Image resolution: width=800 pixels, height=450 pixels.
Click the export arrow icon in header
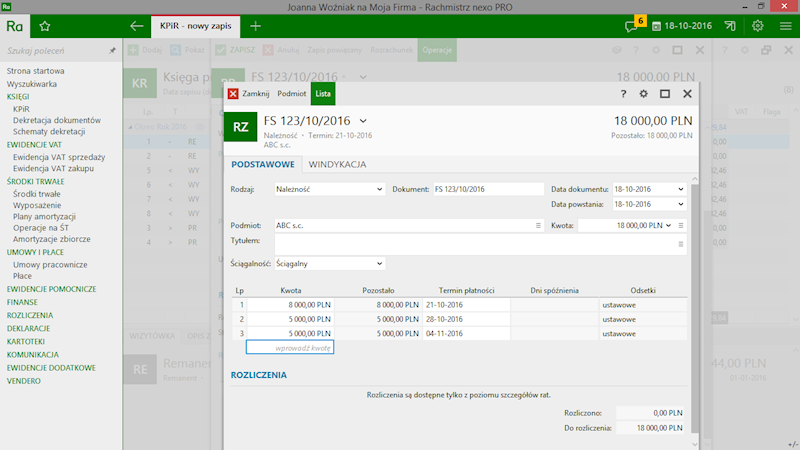(x=730, y=26)
